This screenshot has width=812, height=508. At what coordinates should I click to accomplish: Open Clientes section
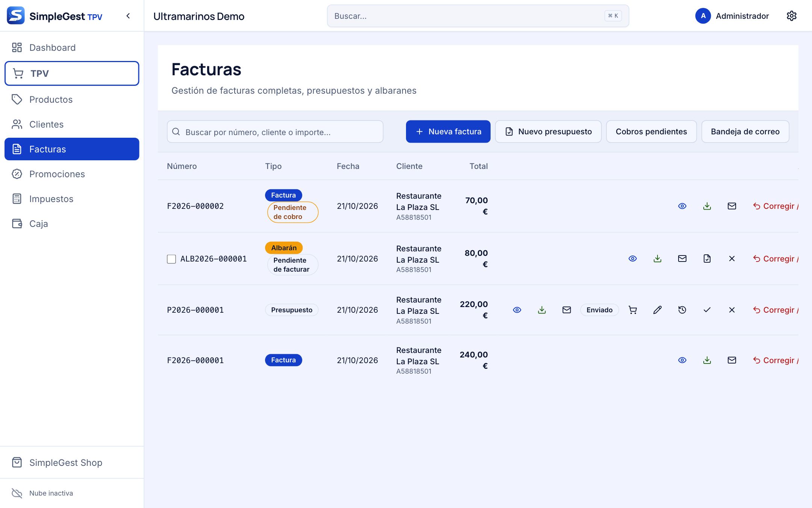(72, 124)
